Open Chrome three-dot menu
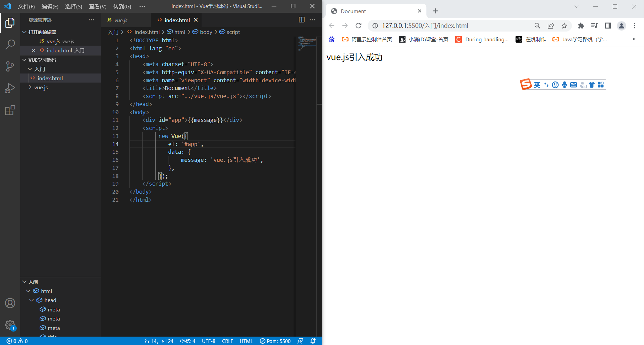The image size is (644, 345). [x=635, y=26]
